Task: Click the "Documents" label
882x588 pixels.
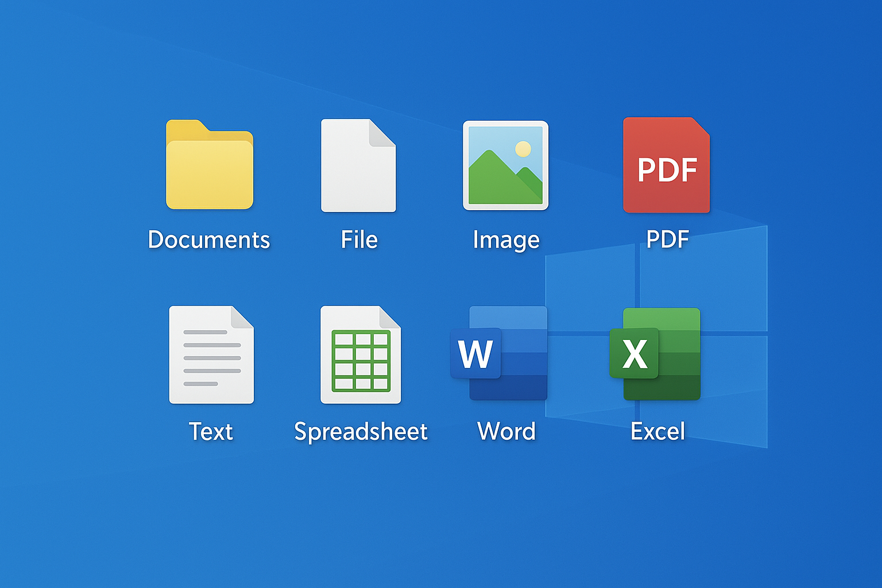Action: [x=209, y=239]
